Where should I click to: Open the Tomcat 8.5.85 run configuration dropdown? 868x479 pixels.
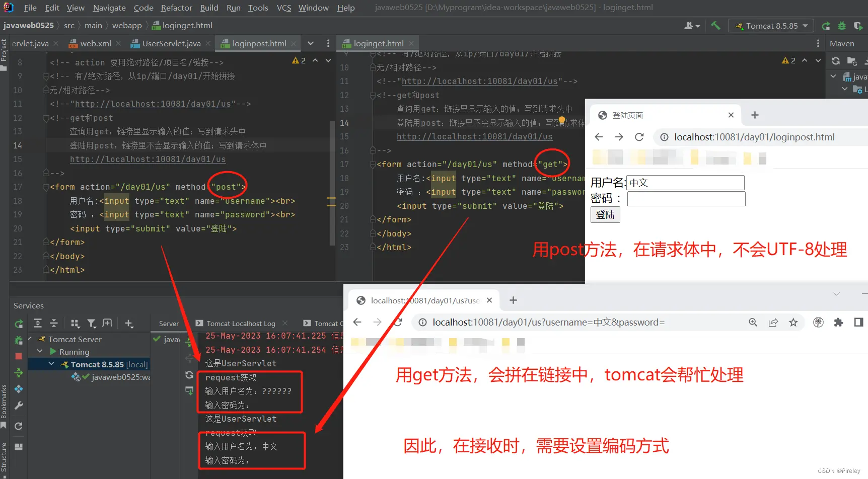pos(771,26)
